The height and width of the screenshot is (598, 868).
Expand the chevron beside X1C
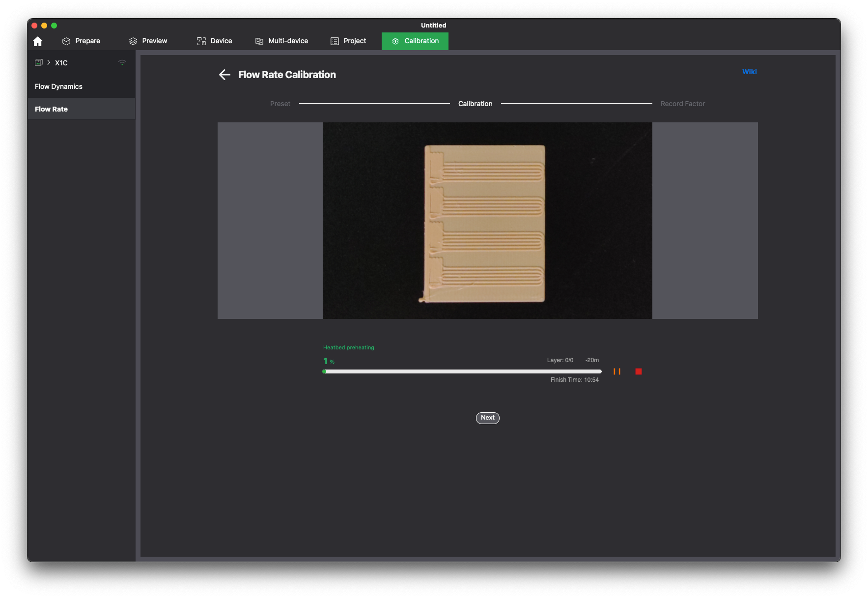pyautogui.click(x=49, y=62)
